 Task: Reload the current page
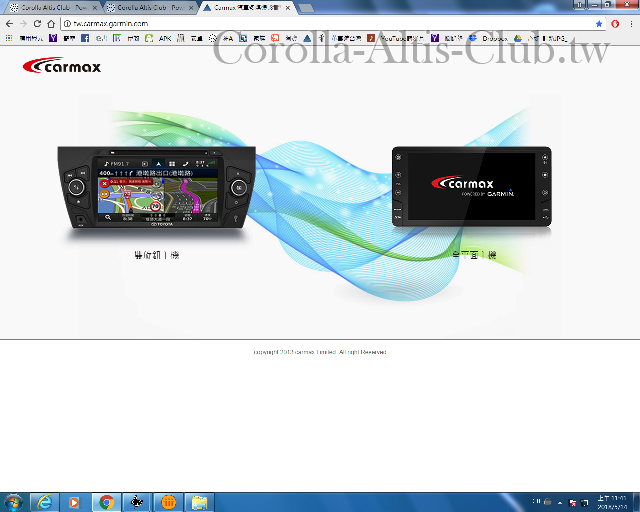point(37,24)
